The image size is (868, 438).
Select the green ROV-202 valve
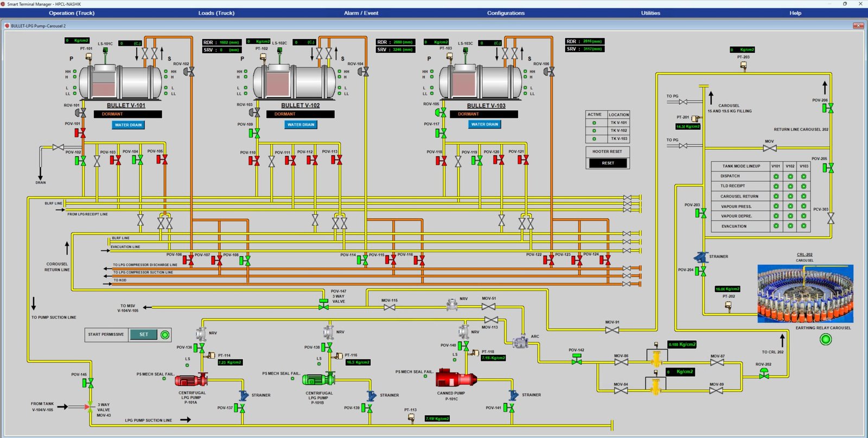click(764, 373)
